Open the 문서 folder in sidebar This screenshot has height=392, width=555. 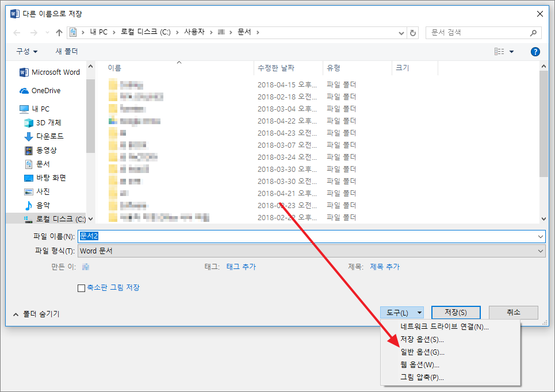[37, 164]
